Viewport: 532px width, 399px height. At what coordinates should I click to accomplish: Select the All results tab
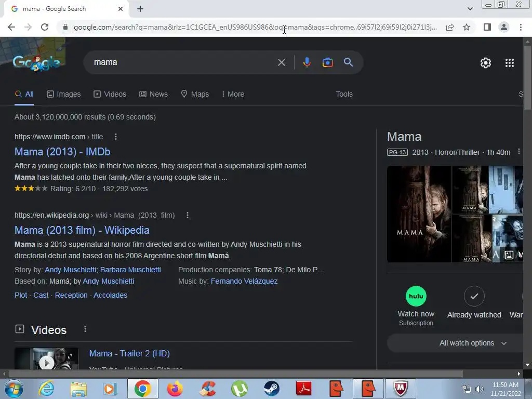[x=24, y=95]
